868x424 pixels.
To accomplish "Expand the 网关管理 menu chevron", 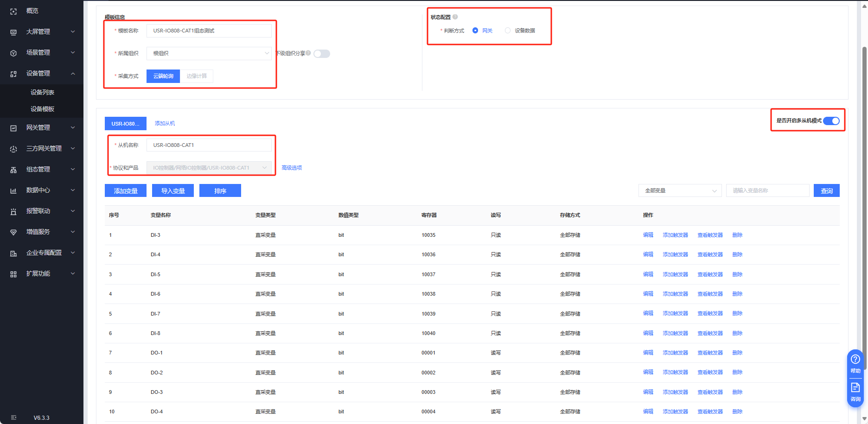I will click(73, 127).
